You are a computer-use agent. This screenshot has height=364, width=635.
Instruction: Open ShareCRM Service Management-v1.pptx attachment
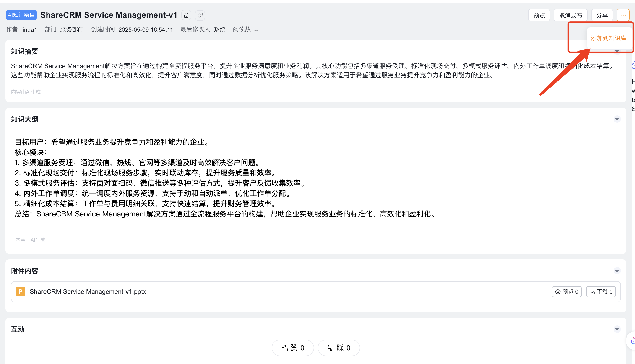tap(88, 292)
